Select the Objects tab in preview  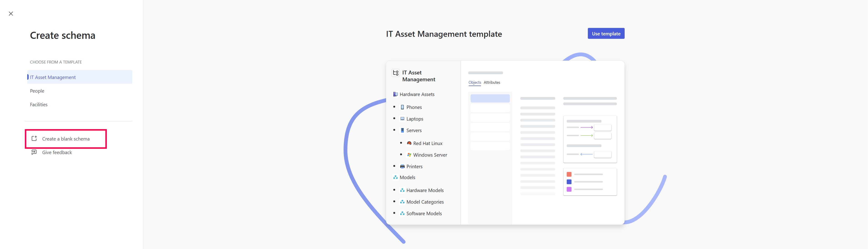(x=474, y=82)
